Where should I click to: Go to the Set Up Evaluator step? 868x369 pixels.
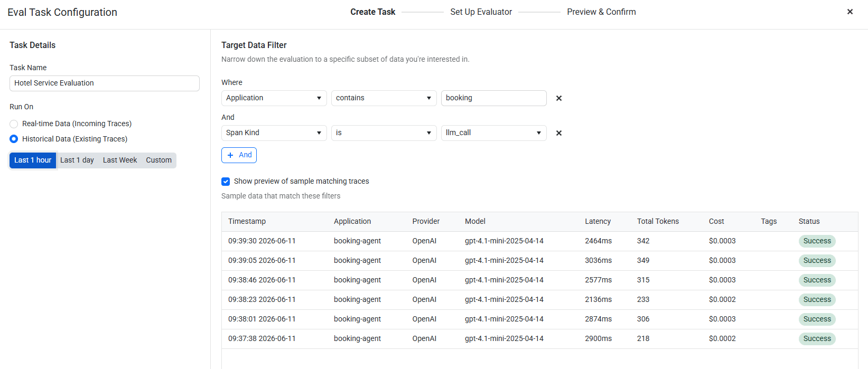481,12
